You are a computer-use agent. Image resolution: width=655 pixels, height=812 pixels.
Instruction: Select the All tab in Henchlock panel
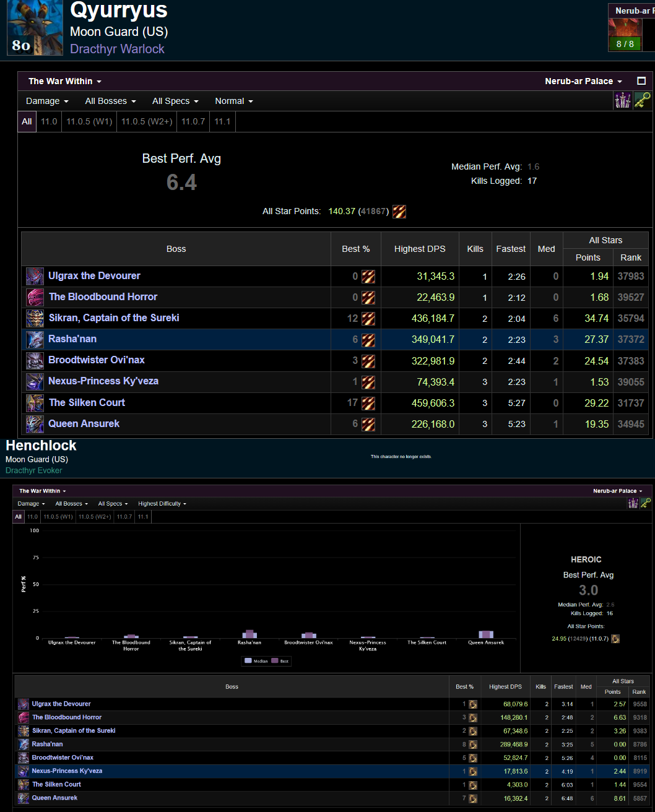coord(19,516)
